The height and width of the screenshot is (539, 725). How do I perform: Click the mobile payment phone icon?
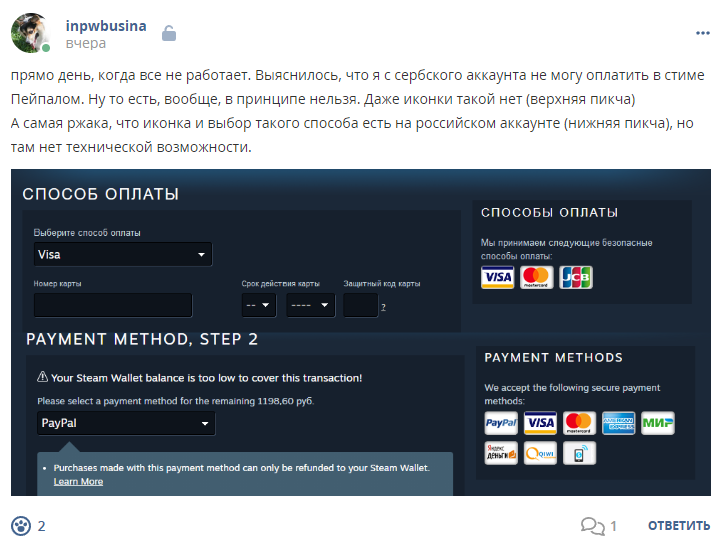pos(579,453)
